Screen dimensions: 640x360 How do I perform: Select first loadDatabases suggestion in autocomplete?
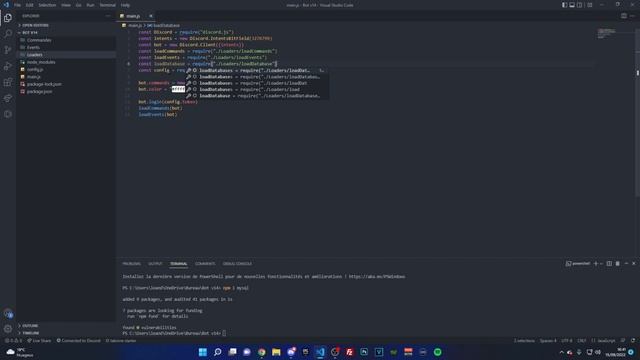257,70
